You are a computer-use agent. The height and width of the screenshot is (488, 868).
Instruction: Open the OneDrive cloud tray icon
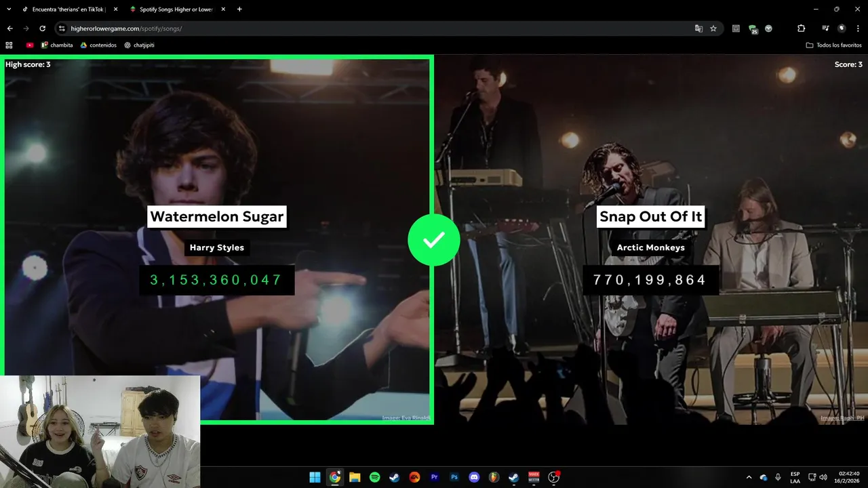(764, 477)
